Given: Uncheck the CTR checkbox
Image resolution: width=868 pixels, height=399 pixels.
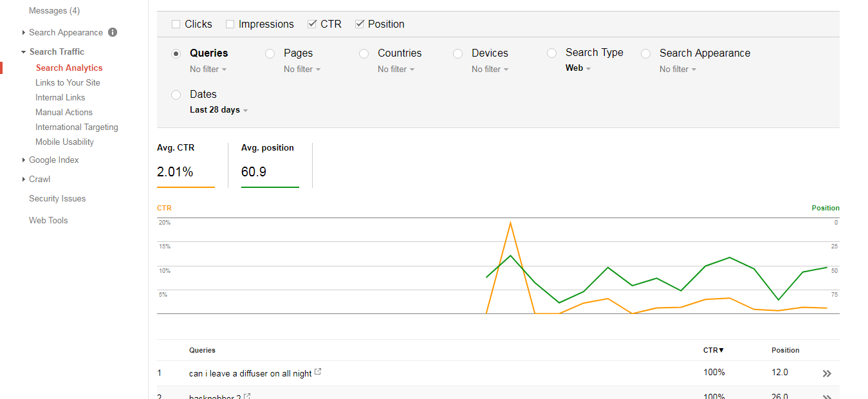Looking at the screenshot, I should [x=311, y=23].
